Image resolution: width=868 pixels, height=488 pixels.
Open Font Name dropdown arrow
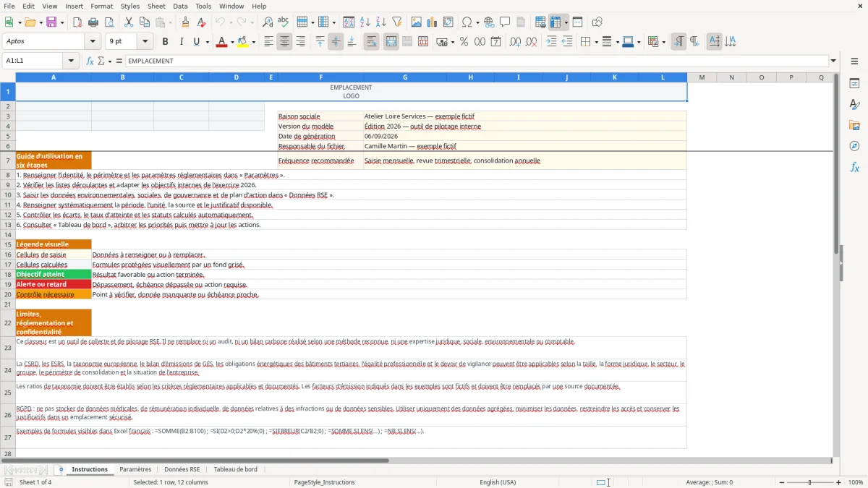93,42
